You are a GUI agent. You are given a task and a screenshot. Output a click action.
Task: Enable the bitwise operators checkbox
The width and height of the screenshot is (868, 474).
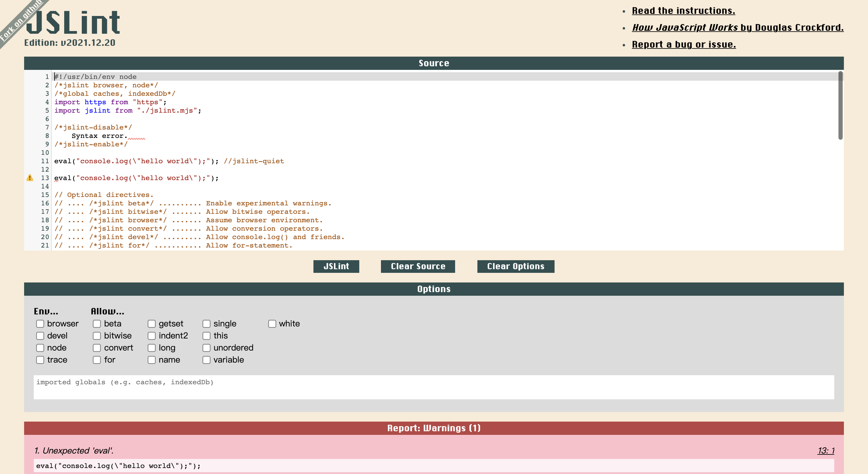(97, 336)
